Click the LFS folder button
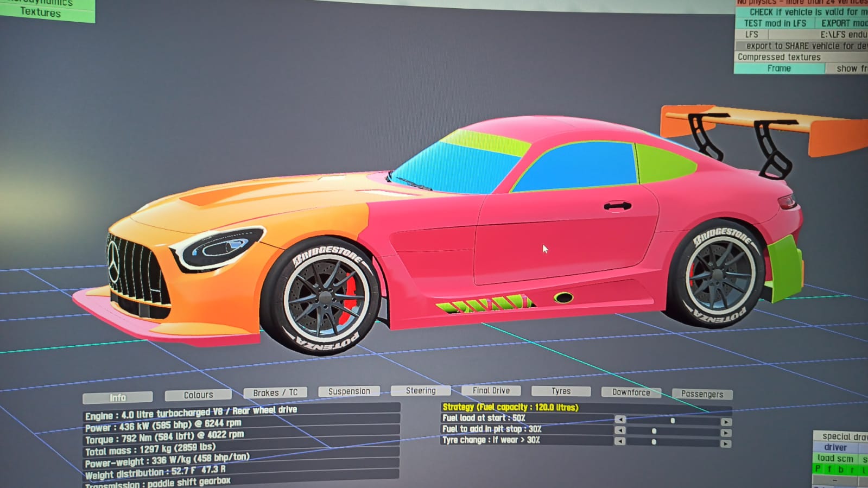The image size is (868, 488). 752,35
